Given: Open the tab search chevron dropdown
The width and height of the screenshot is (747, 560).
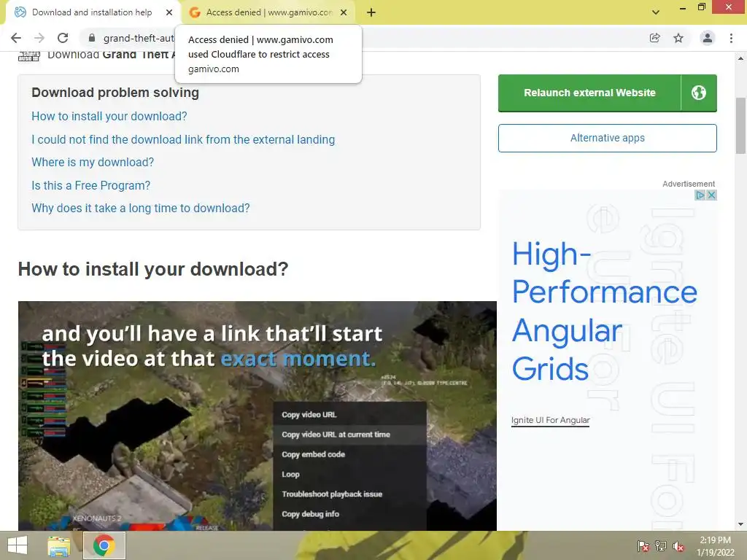Looking at the screenshot, I should click(x=656, y=12).
